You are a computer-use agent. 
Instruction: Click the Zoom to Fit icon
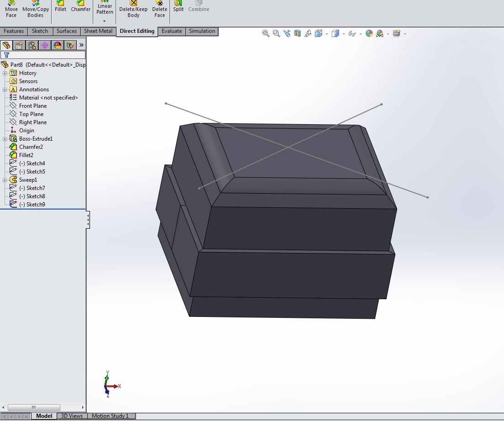coord(265,33)
